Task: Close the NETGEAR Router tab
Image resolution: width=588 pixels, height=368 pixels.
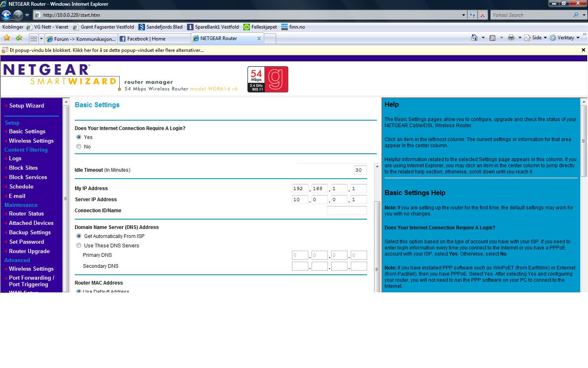Action: pyautogui.click(x=258, y=38)
